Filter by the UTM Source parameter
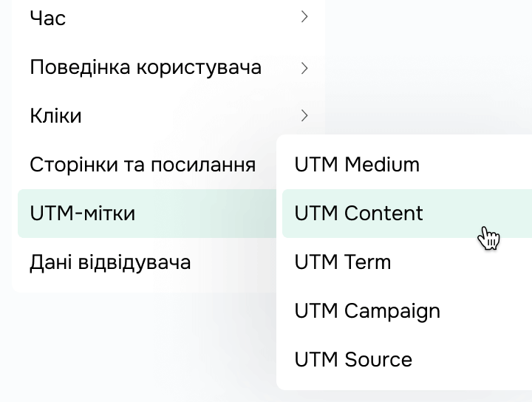 pyautogui.click(x=353, y=360)
